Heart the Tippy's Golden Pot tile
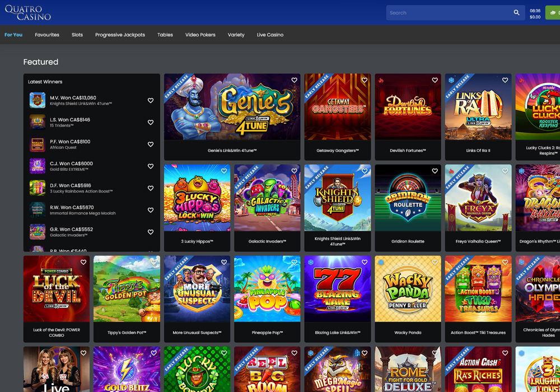Viewport: 560px width, 392px height. pos(153,262)
